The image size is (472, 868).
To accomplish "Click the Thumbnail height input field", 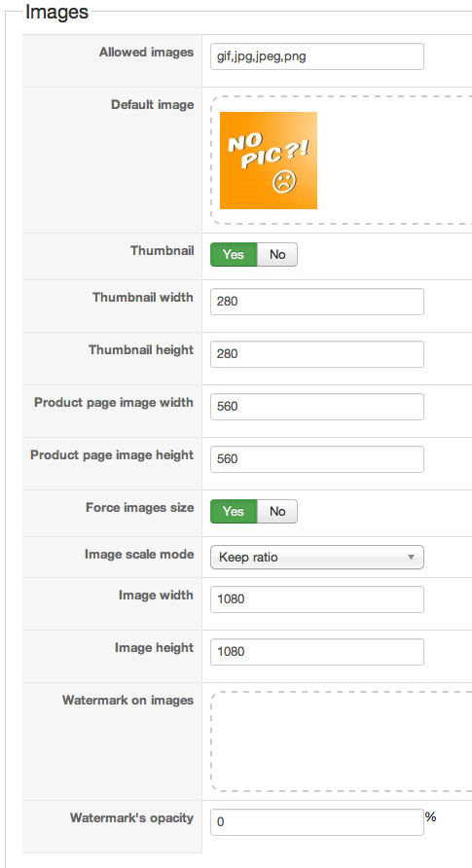I will [x=317, y=354].
